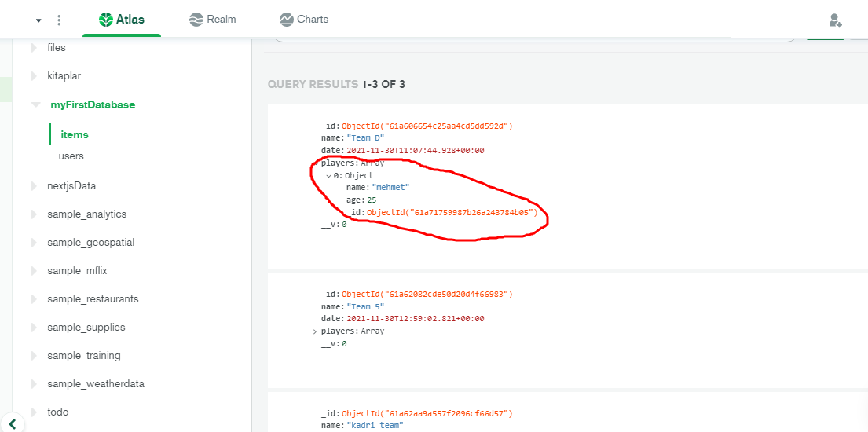Click the "mehmet" player name value

(391, 188)
